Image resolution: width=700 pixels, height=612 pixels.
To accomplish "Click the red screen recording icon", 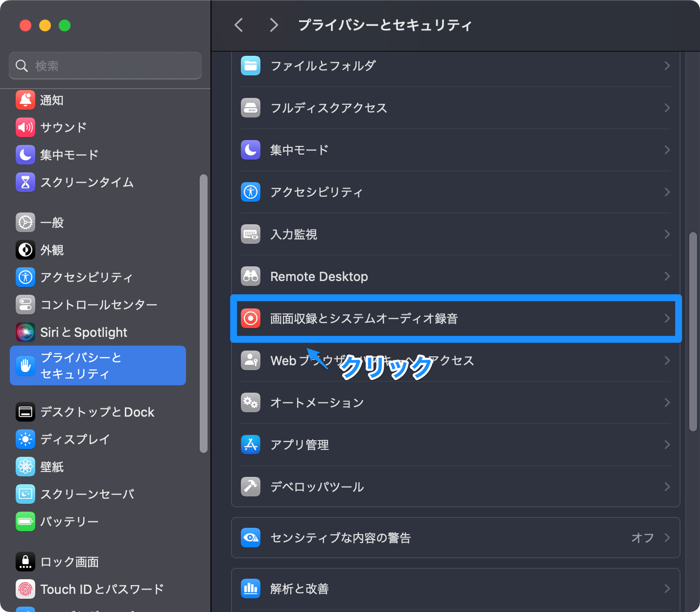I will (x=251, y=318).
